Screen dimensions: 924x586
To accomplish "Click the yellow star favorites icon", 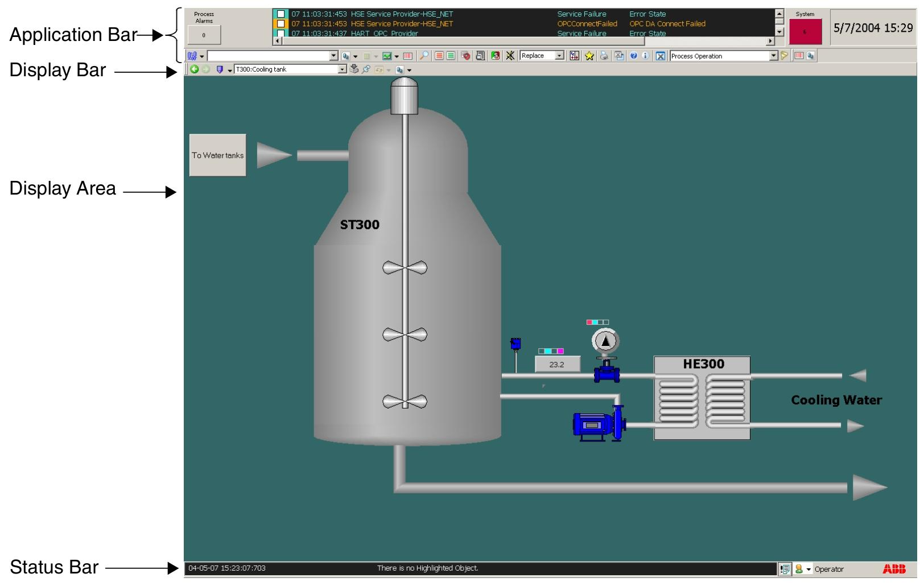I will coord(589,56).
